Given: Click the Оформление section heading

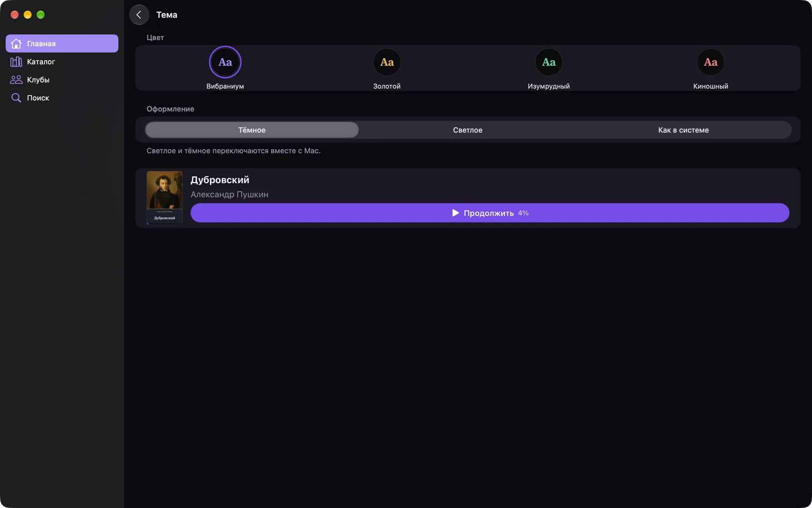Looking at the screenshot, I should pyautogui.click(x=170, y=109).
